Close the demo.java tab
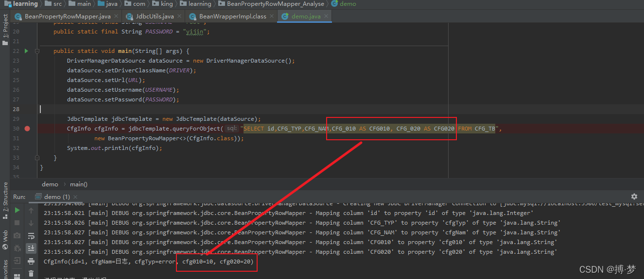 point(327,16)
